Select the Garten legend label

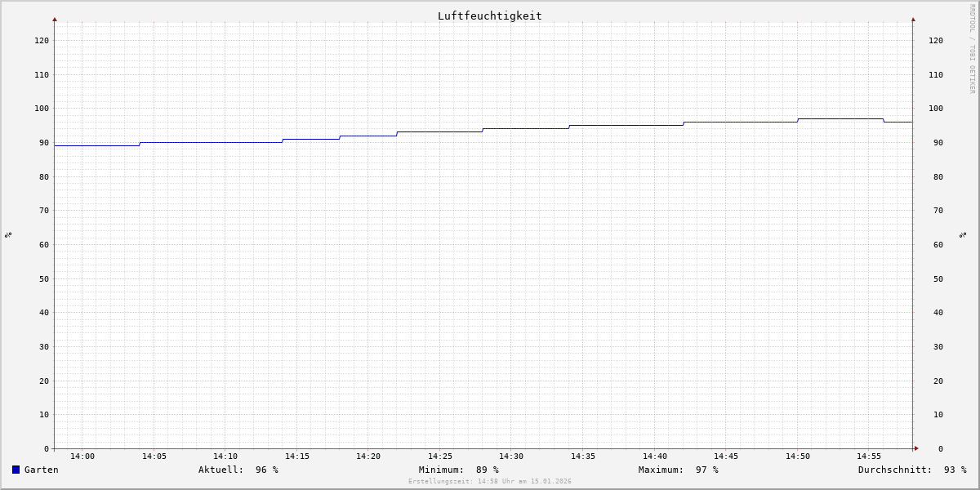41,470
